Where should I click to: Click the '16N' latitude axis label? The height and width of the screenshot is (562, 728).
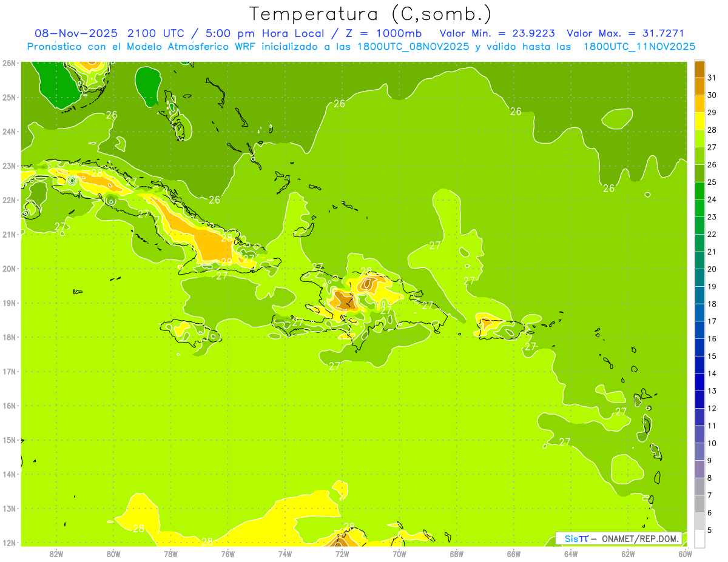tap(9, 406)
